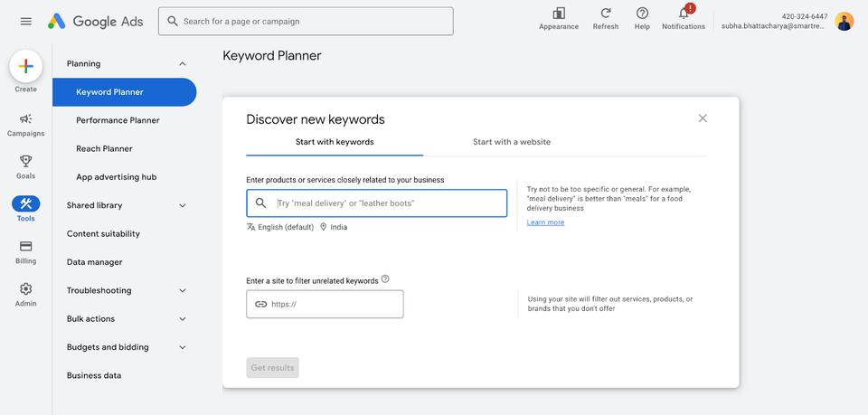The height and width of the screenshot is (415, 868).
Task: Open App advertising hub
Action: click(117, 177)
